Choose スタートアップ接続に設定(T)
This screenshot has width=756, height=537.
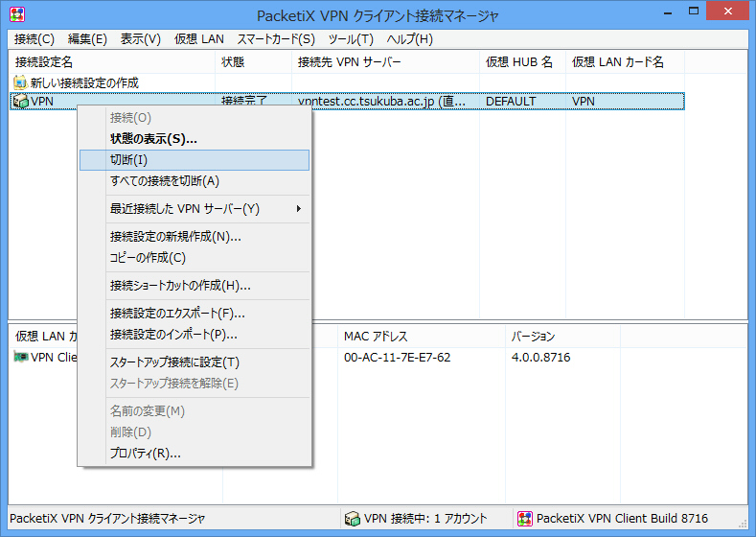click(x=195, y=362)
